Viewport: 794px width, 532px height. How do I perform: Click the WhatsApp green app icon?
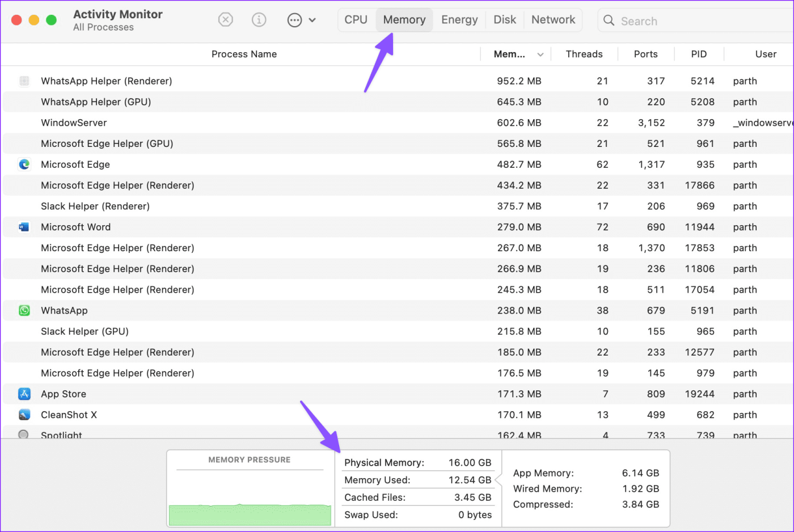click(x=24, y=310)
